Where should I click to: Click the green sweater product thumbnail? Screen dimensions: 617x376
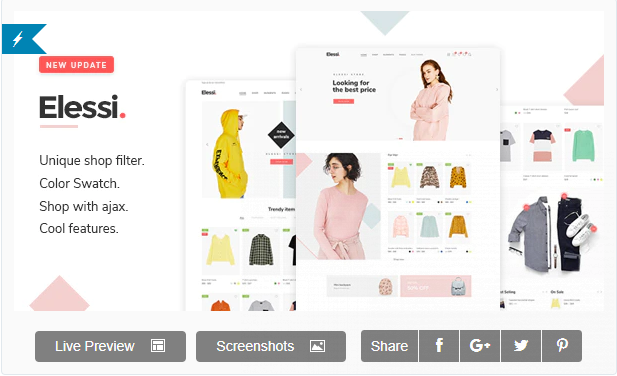583,146
